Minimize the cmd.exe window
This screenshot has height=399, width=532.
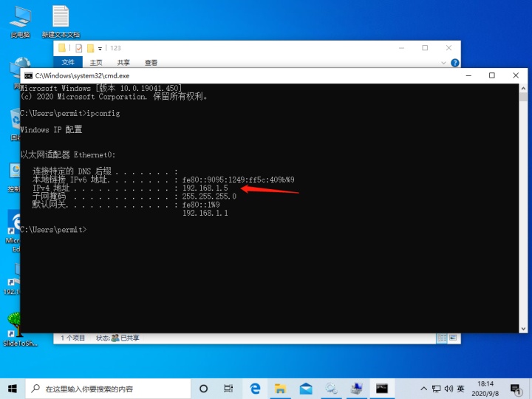click(x=469, y=75)
